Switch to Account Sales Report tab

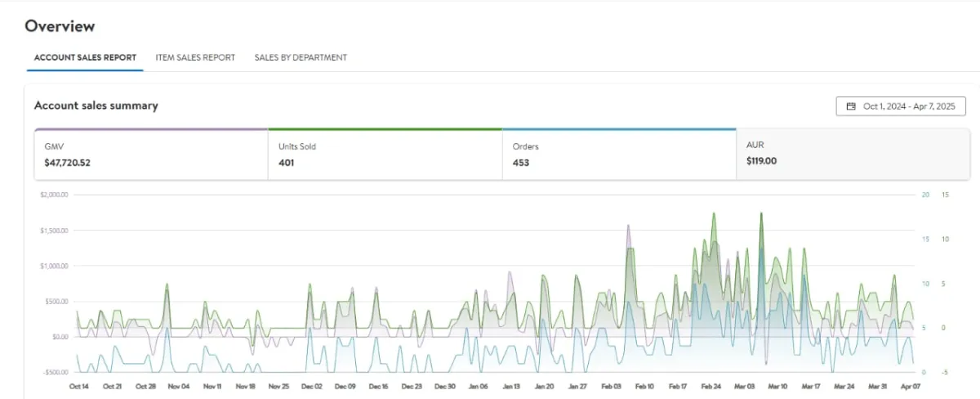[85, 58]
